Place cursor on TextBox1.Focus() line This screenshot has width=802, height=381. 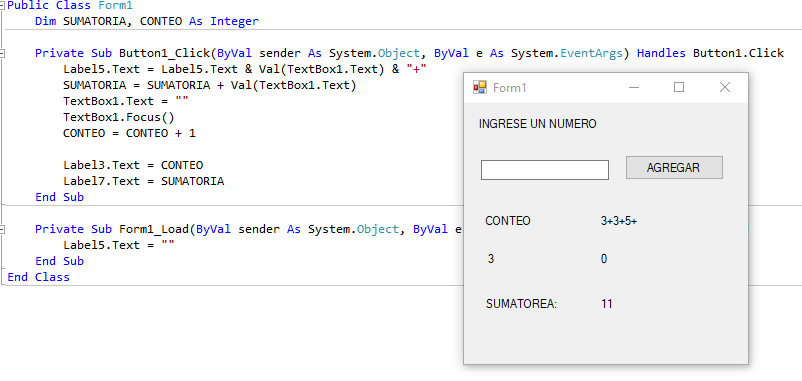(119, 118)
